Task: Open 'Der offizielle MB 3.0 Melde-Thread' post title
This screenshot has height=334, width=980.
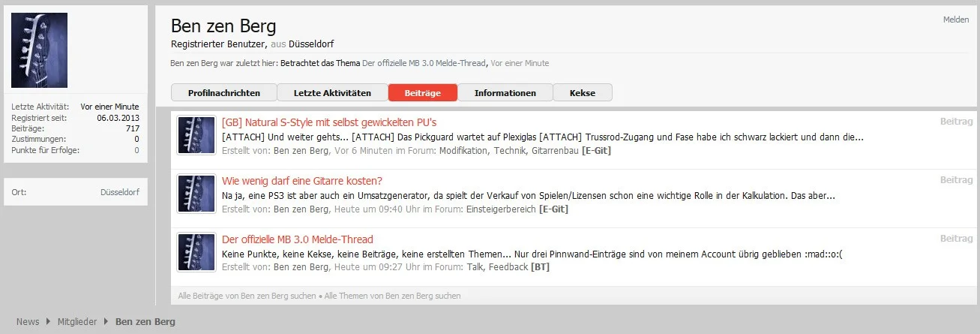Action: (x=298, y=239)
